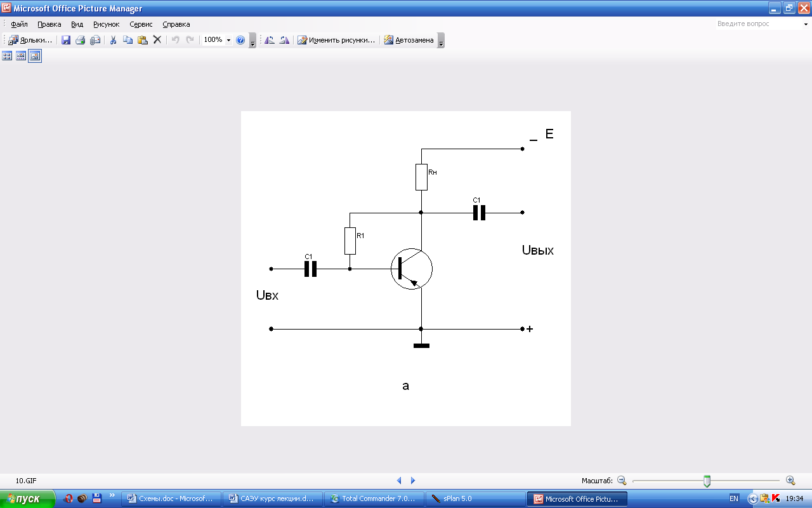Click Изменить рисунки button
The height and width of the screenshot is (508, 812).
[336, 40]
